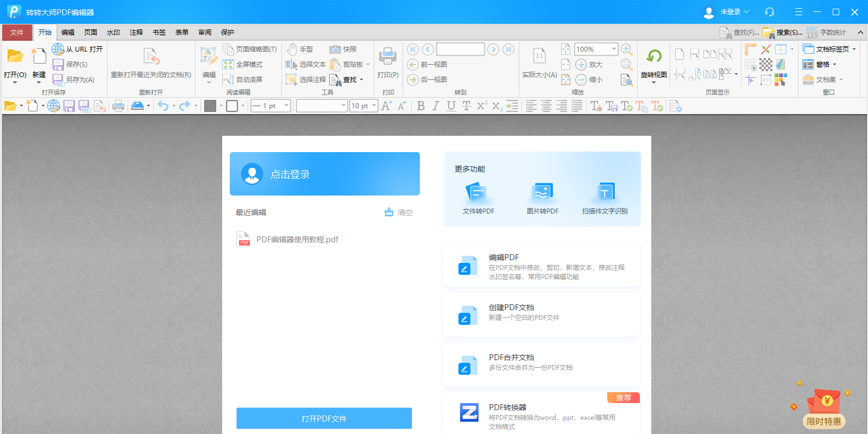Image resolution: width=868 pixels, height=434 pixels.
Task: Apply italic formatting icon
Action: pos(436,106)
